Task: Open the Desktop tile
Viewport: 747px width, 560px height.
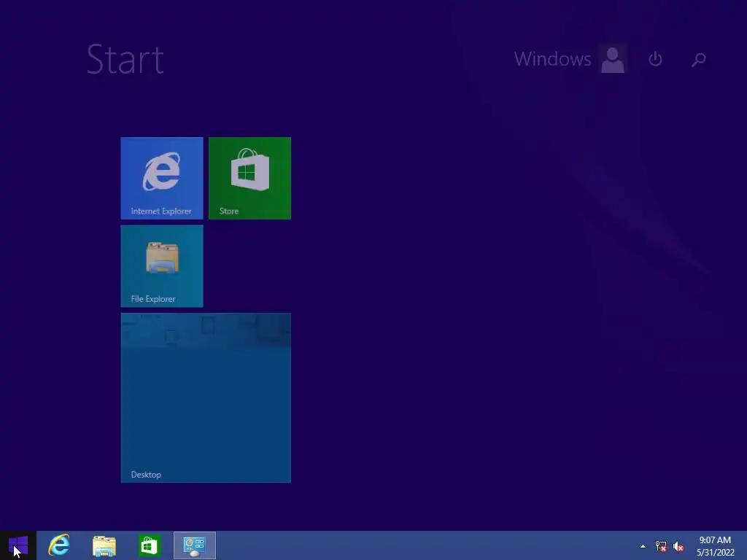Action: click(x=206, y=397)
